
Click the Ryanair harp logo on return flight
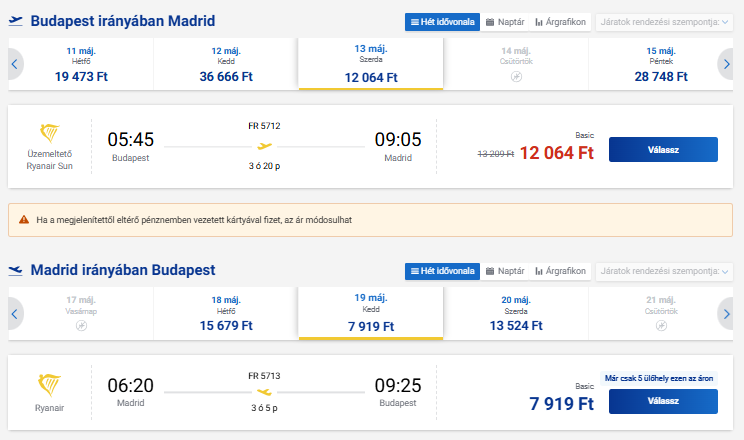pos(49,384)
